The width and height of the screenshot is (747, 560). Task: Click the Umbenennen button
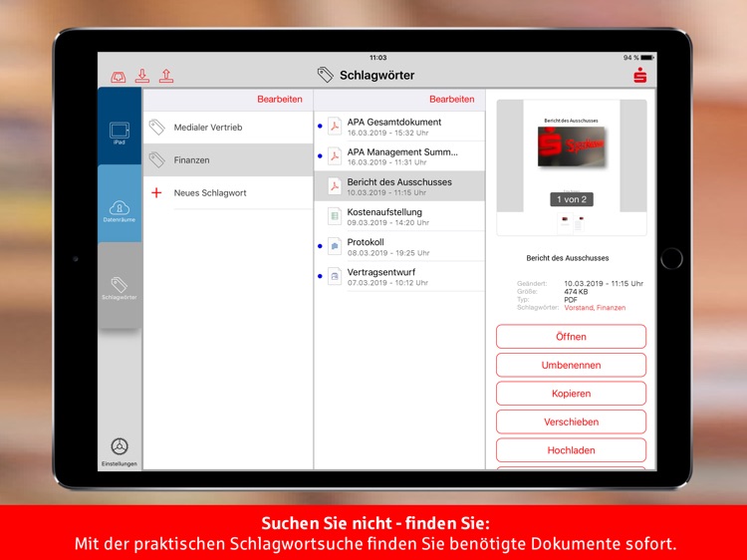pyautogui.click(x=572, y=365)
